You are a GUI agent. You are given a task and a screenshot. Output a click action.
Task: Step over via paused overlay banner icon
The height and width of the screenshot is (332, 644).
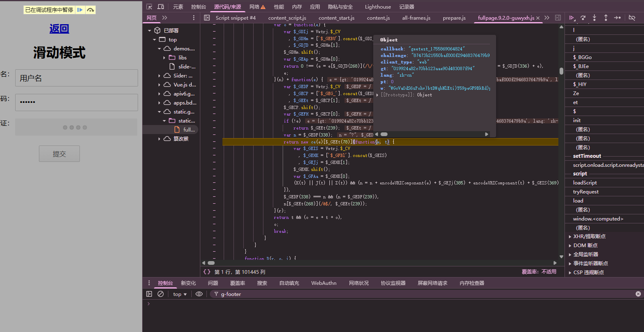[91, 10]
